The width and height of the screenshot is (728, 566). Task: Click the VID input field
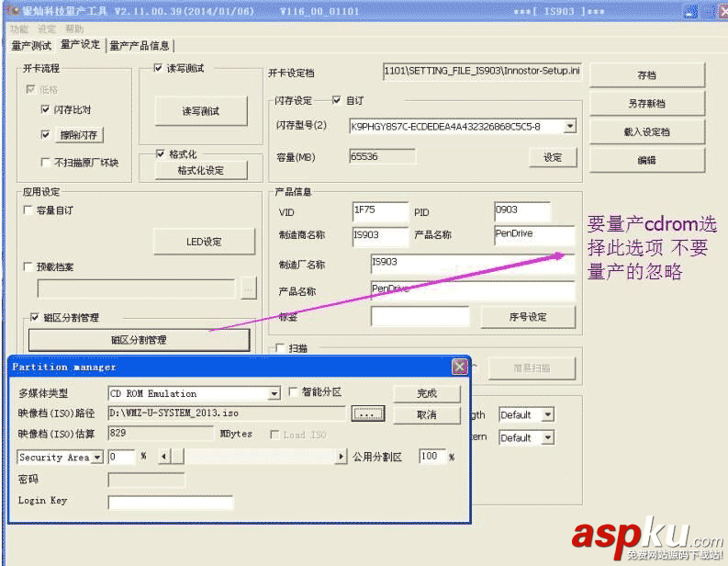pyautogui.click(x=380, y=211)
